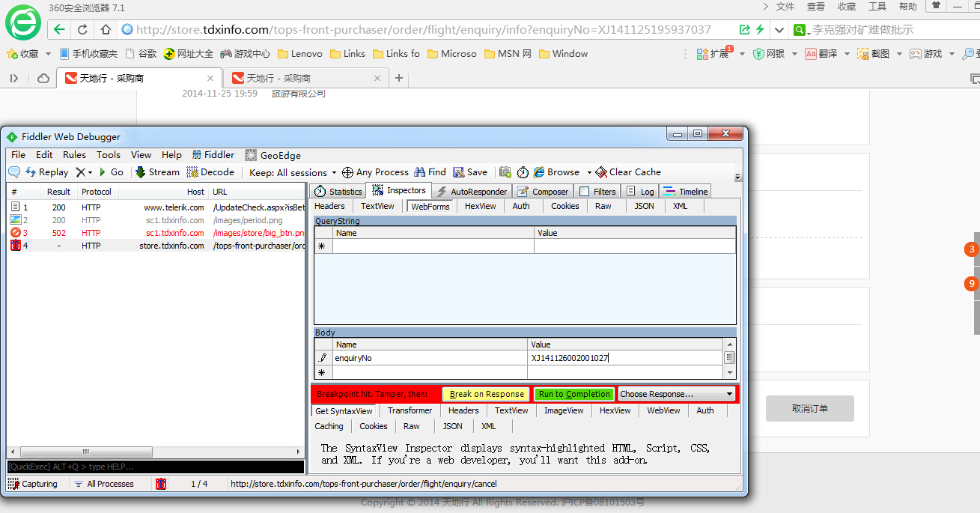Select the Get SyntaxView response tab
The height and width of the screenshot is (513, 980).
point(344,411)
